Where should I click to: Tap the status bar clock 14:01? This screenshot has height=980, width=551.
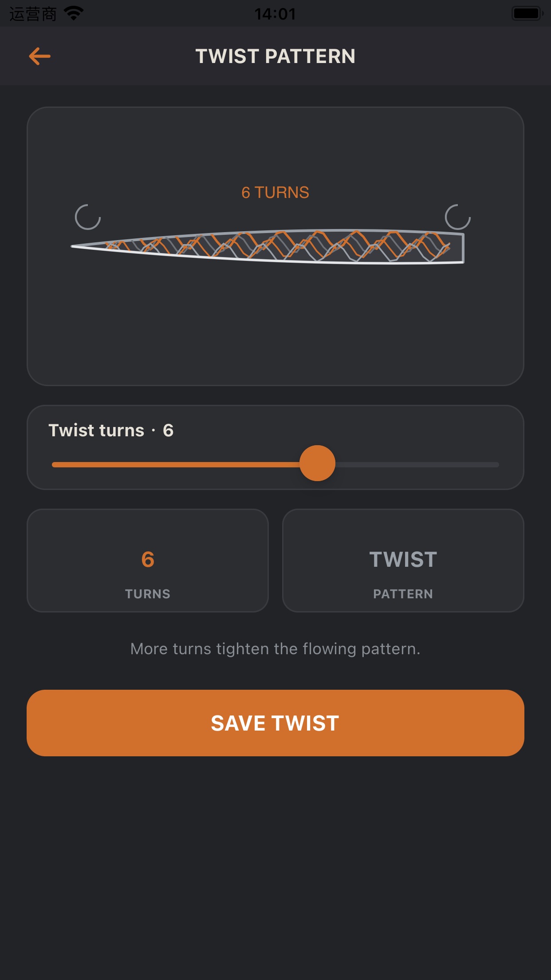(275, 14)
